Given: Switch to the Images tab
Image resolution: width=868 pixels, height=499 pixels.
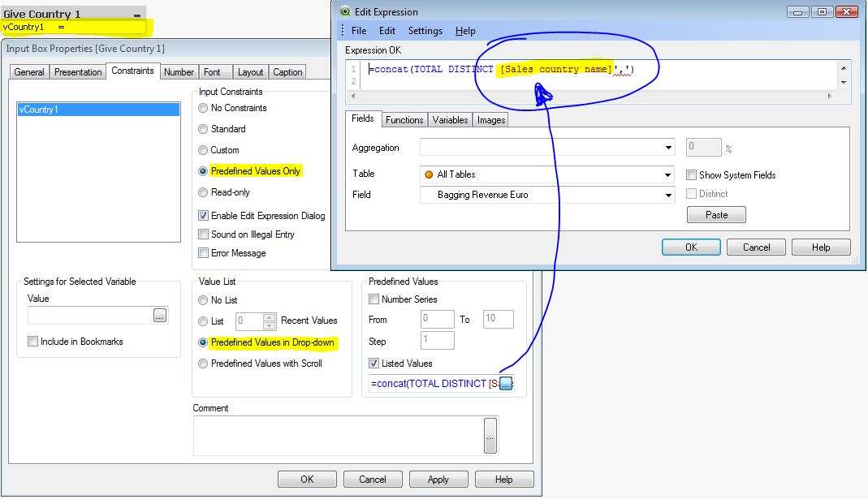Looking at the screenshot, I should pyautogui.click(x=491, y=119).
